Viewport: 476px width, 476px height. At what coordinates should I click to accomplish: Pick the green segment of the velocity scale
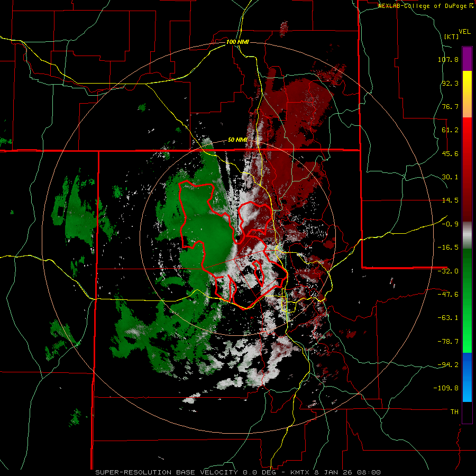[x=467, y=300]
